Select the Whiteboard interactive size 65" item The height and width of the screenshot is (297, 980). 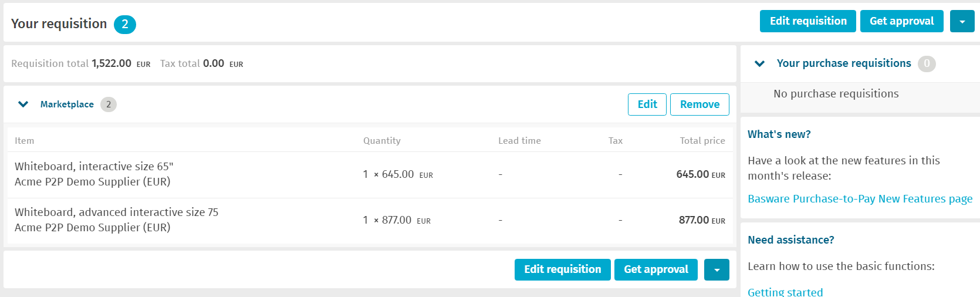(x=94, y=167)
